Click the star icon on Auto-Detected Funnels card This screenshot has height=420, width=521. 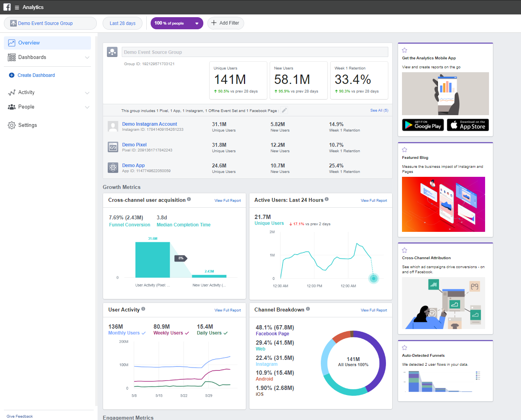coord(405,348)
